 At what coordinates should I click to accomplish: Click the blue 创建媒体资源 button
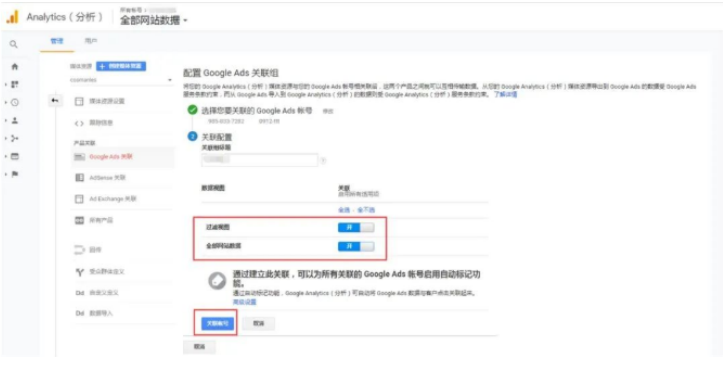121,66
